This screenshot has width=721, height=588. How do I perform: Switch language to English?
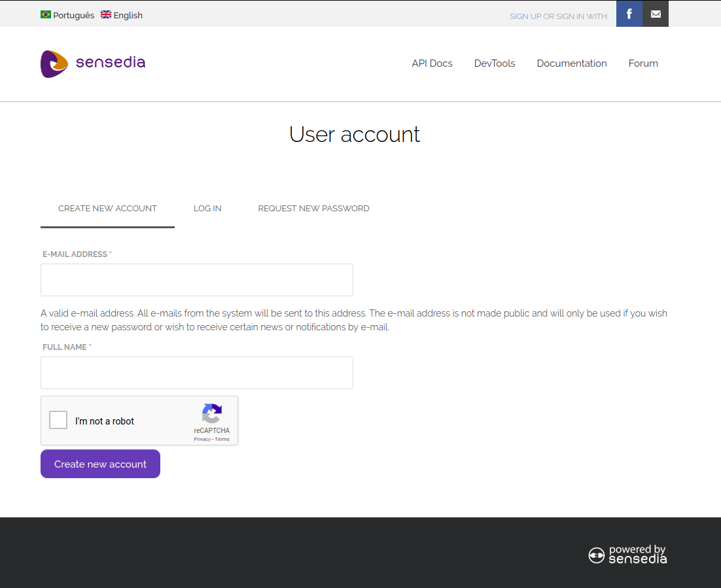click(x=128, y=14)
